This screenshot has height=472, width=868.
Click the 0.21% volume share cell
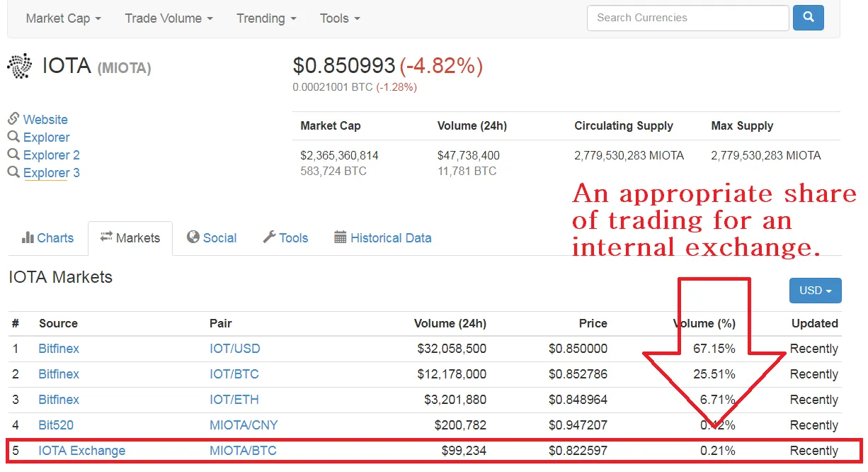tap(718, 451)
